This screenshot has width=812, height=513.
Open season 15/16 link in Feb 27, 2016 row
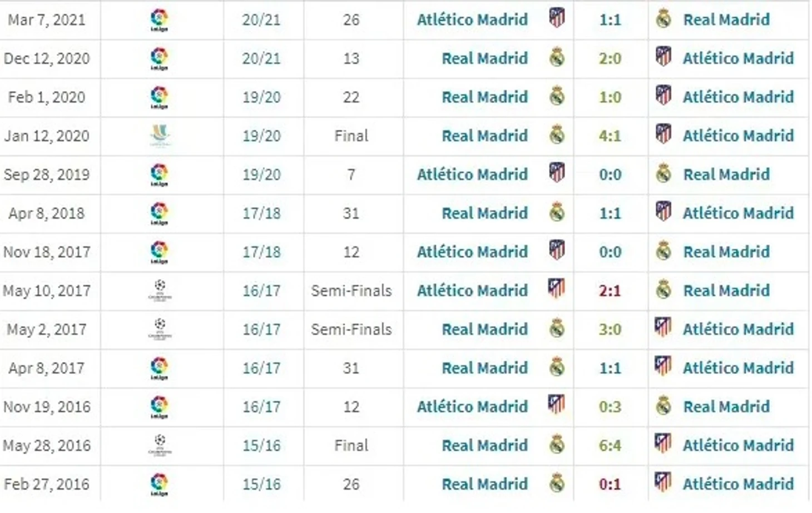(x=261, y=484)
